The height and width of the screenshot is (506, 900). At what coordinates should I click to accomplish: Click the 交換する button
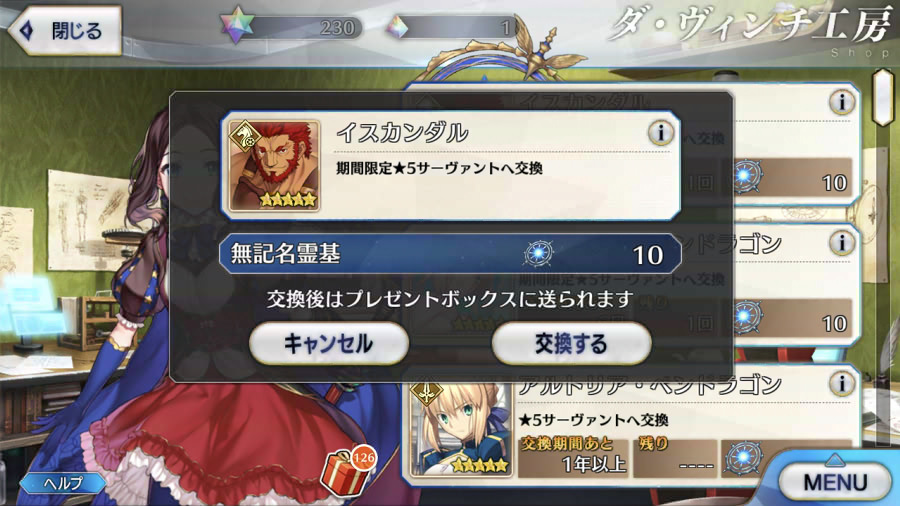click(571, 343)
